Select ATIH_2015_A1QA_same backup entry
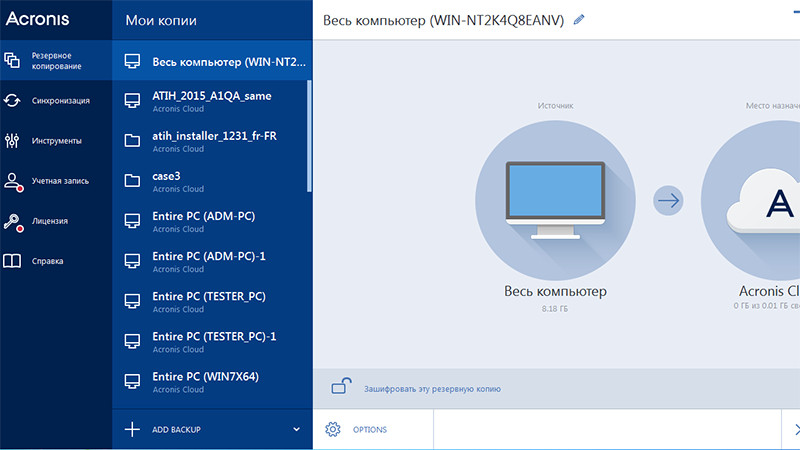The image size is (800, 450). (x=209, y=101)
